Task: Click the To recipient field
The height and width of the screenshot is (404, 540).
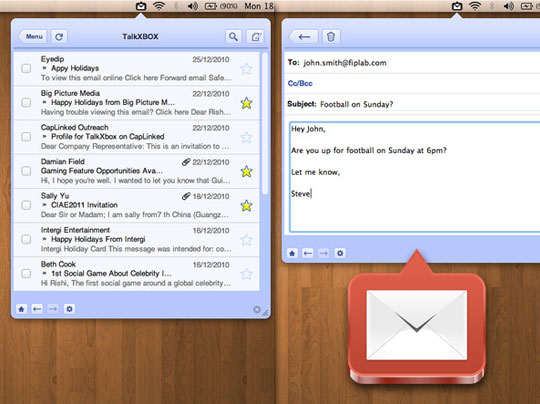Action: pyautogui.click(x=412, y=63)
